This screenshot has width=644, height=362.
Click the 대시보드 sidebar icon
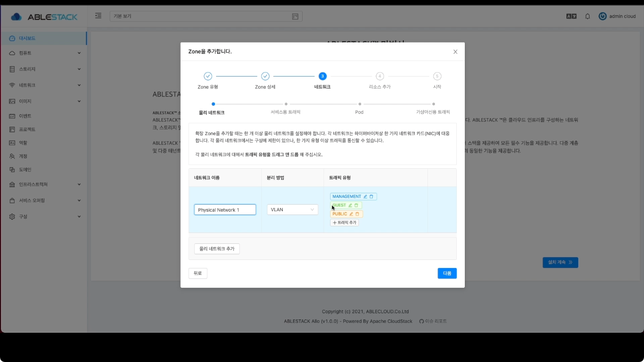tap(12, 38)
